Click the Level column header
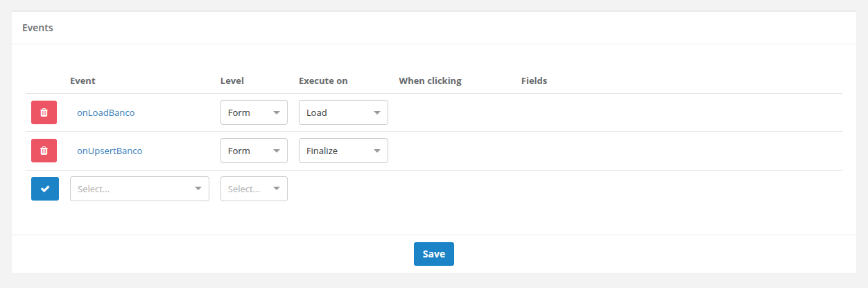The image size is (868, 288). 232,81
